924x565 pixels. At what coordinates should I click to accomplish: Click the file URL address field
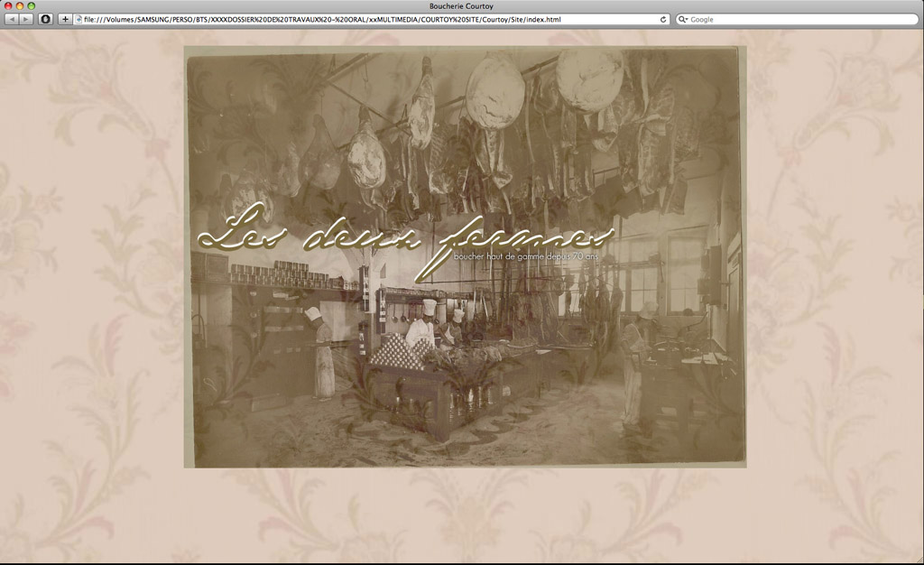point(361,19)
